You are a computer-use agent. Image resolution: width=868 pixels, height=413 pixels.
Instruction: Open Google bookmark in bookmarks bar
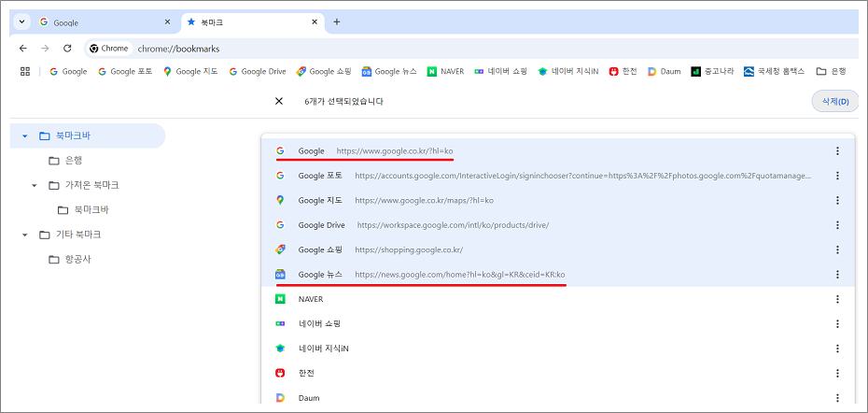pyautogui.click(x=68, y=72)
